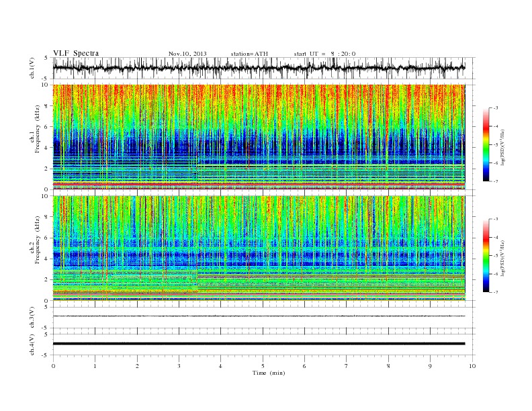Click the ch.1 frequency axis "6" kHz tick label
The image size is (532, 411).
[x=47, y=127]
